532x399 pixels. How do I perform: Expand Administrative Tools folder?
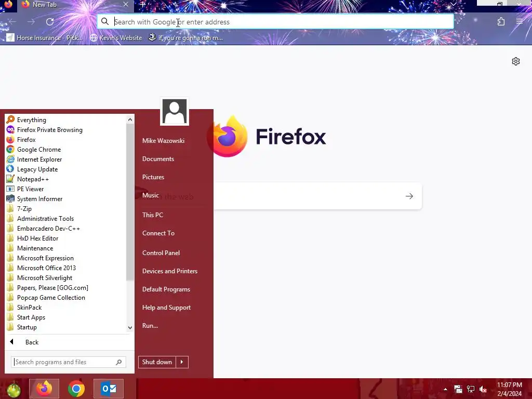pos(46,219)
